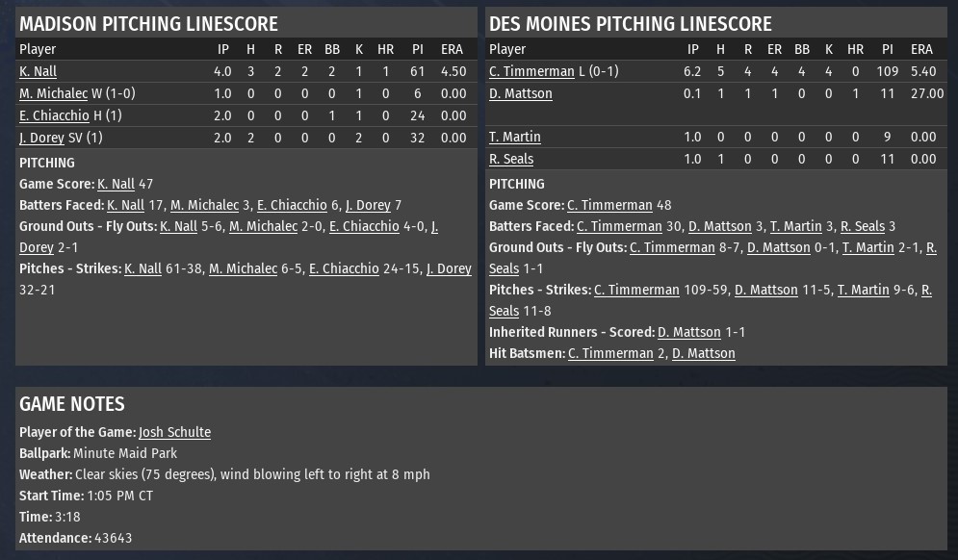Click ERA column header in Madison linescore
Viewport: 958px width, 560px height.
453,49
